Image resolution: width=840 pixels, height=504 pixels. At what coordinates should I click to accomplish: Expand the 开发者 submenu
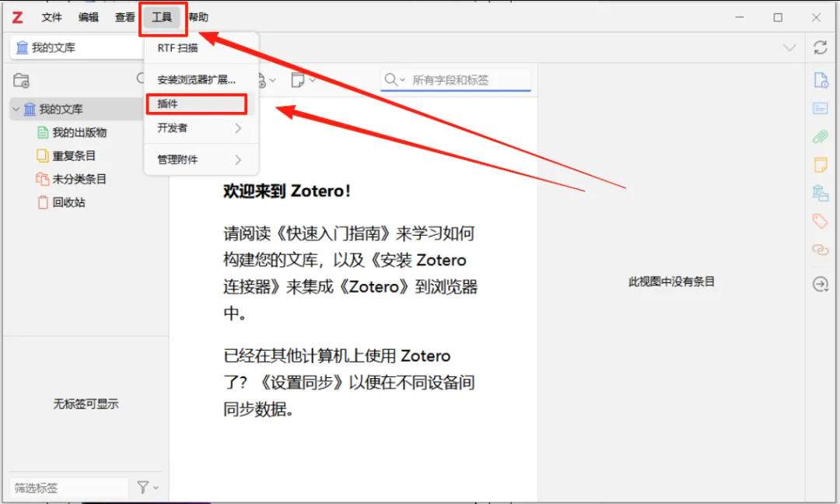pos(201,128)
